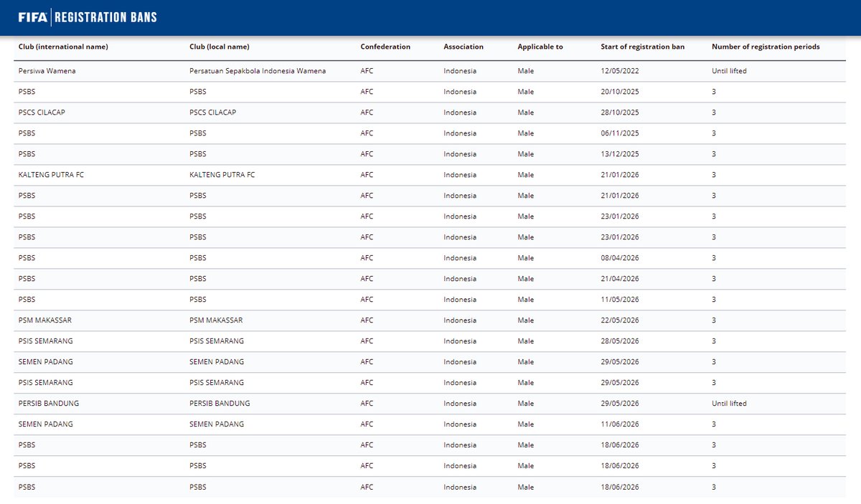Select the Club (international name) column header
Screen dimensions: 861x504
(63, 47)
